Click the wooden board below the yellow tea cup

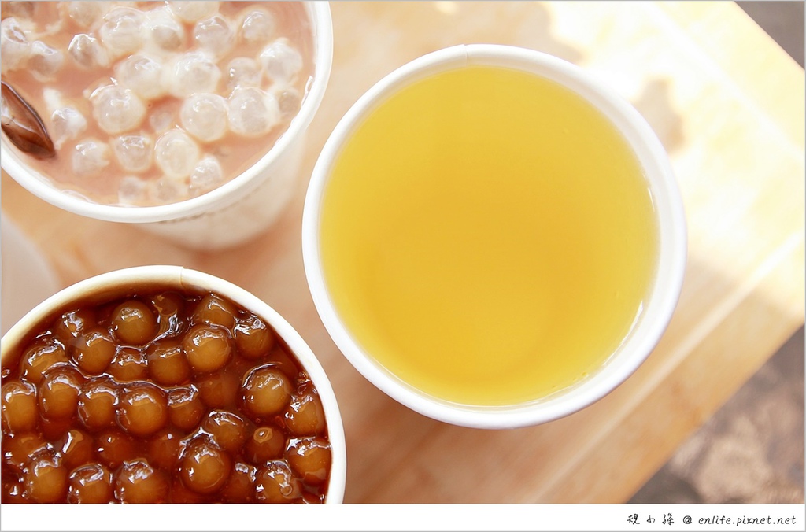tap(488, 464)
